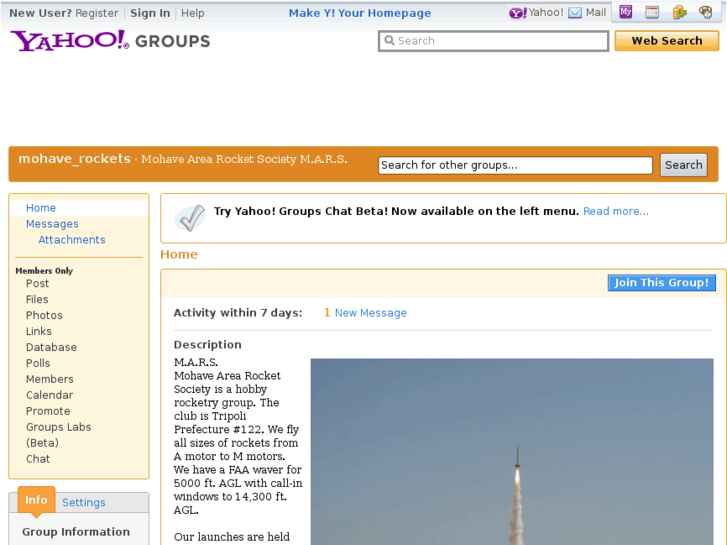Screen dimensions: 727x545
Task: Click the Description heading
Action: [x=208, y=345]
